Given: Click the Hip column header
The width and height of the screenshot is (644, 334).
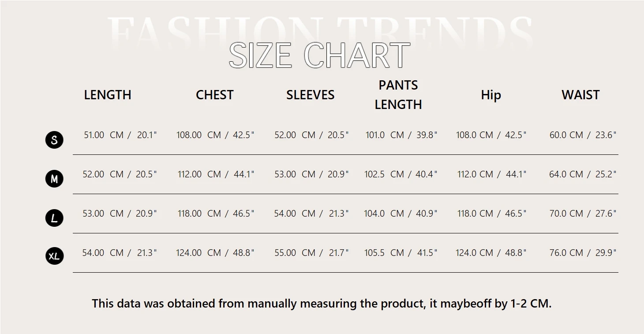Looking at the screenshot, I should [490, 95].
